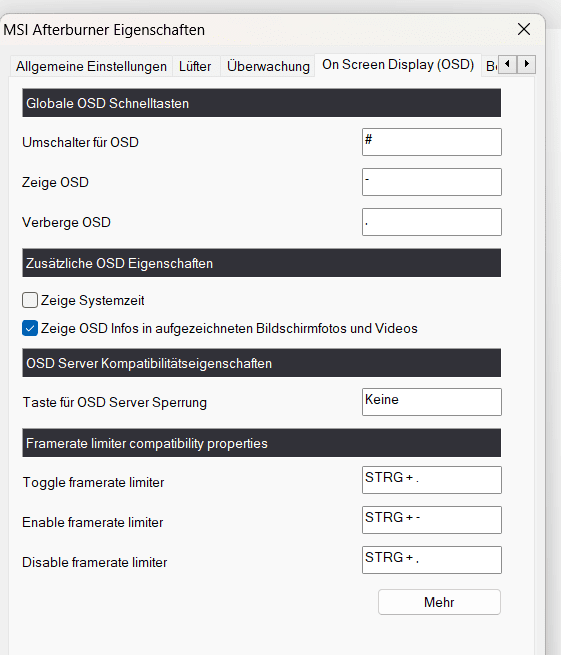Screen dimensions: 561x655
Task: Click the Mehr button
Action: point(439,602)
